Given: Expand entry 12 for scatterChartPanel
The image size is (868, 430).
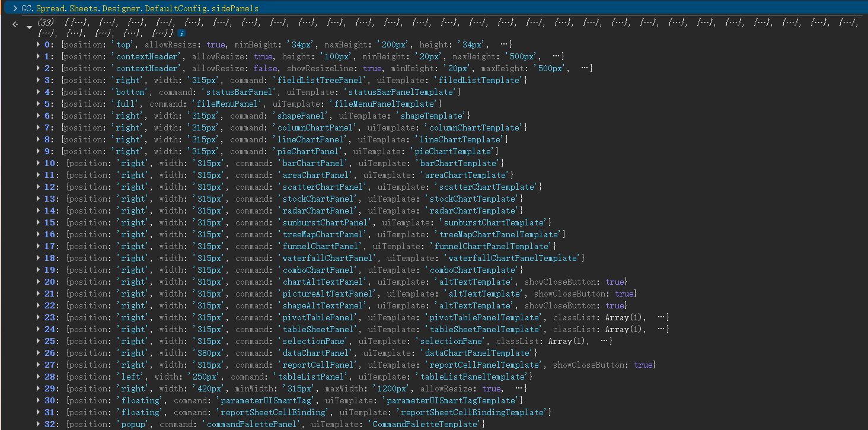Looking at the screenshot, I should click(39, 187).
